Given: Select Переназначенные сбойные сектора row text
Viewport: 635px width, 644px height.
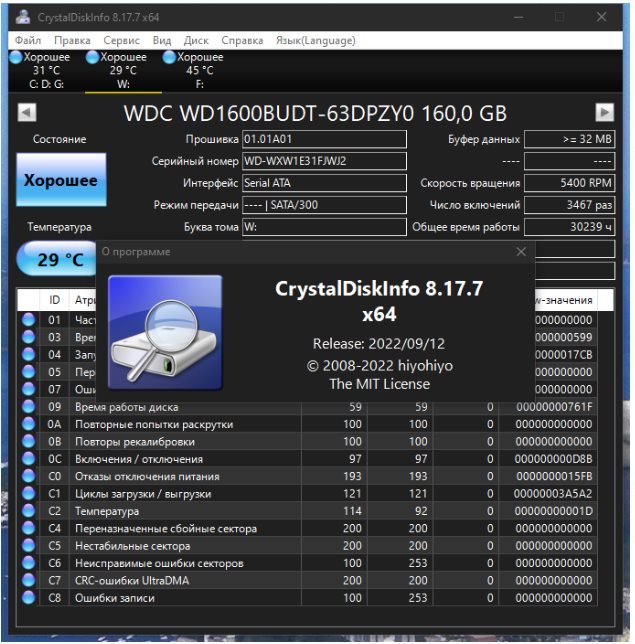Looking at the screenshot, I should pyautogui.click(x=166, y=529).
